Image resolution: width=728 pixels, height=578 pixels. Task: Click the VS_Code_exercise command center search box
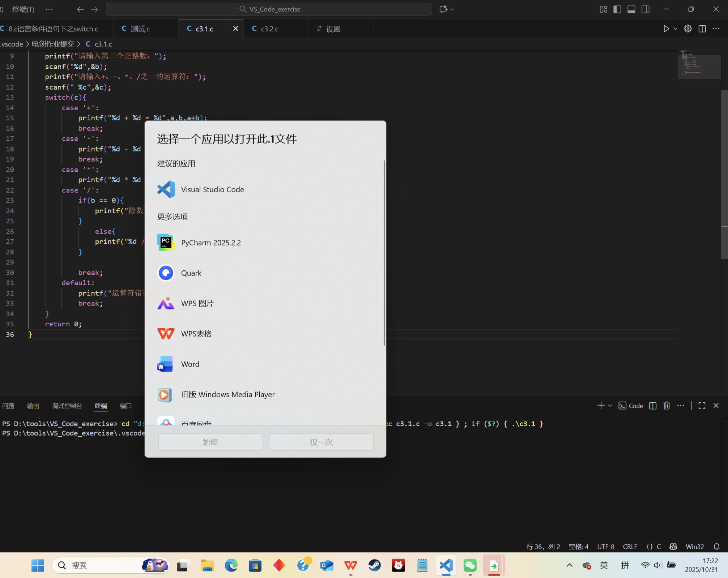(x=269, y=9)
